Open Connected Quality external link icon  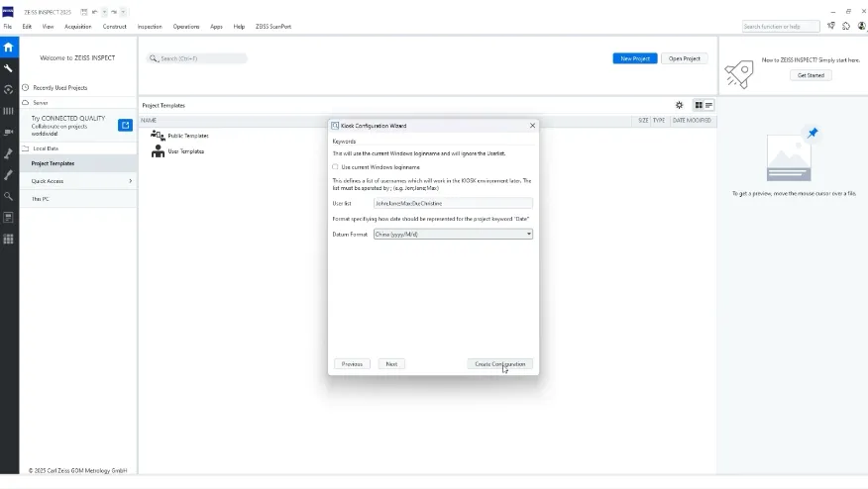tap(125, 125)
